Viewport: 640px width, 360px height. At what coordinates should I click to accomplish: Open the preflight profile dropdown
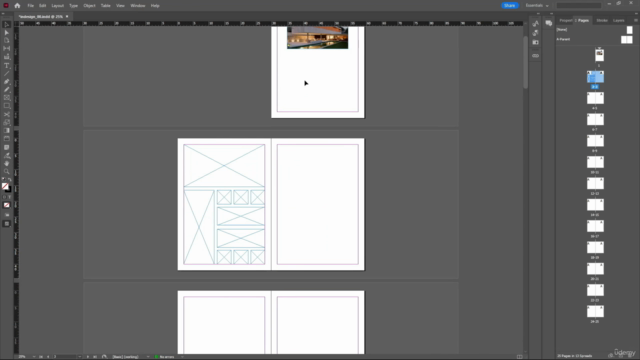[x=148, y=357]
